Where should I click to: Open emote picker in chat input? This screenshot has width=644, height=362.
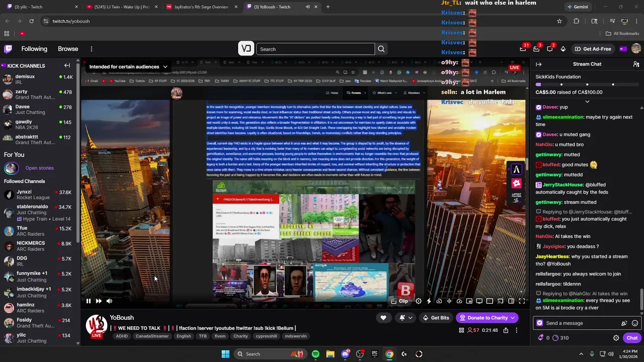point(635,323)
